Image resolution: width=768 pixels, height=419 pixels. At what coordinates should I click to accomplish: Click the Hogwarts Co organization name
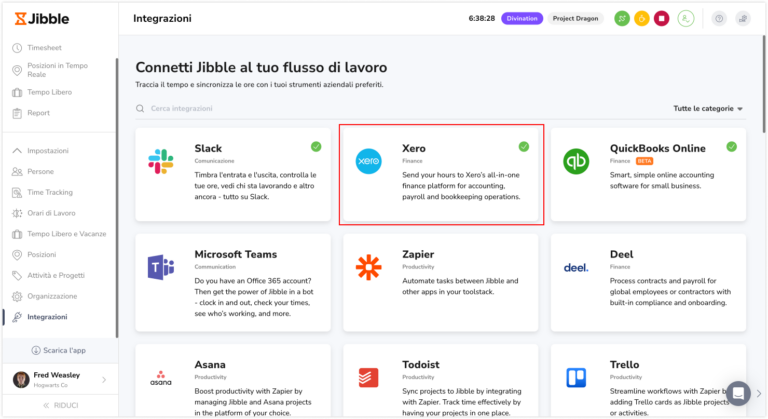pyautogui.click(x=50, y=385)
